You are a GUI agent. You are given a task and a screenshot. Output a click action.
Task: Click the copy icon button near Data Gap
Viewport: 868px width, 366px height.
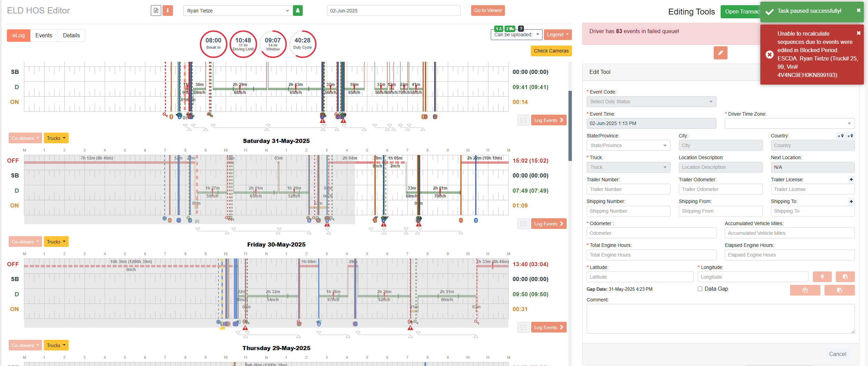click(805, 290)
